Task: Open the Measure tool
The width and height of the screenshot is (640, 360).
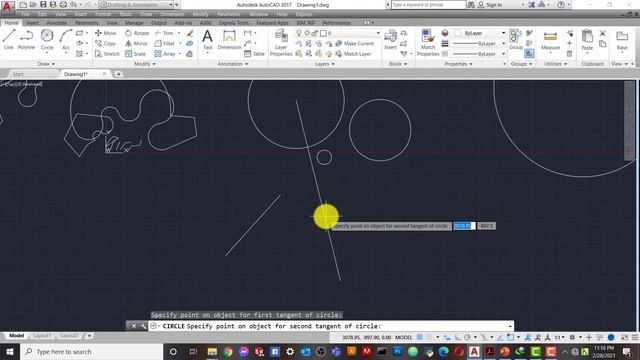Action: [x=550, y=40]
